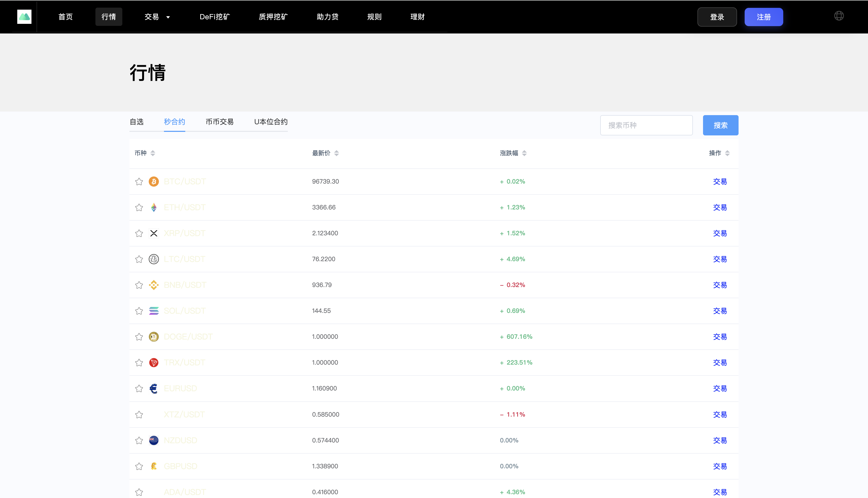Click the Dogecoin icon in DOGE/USDT row
Screen dimensions: 868x498
point(154,336)
